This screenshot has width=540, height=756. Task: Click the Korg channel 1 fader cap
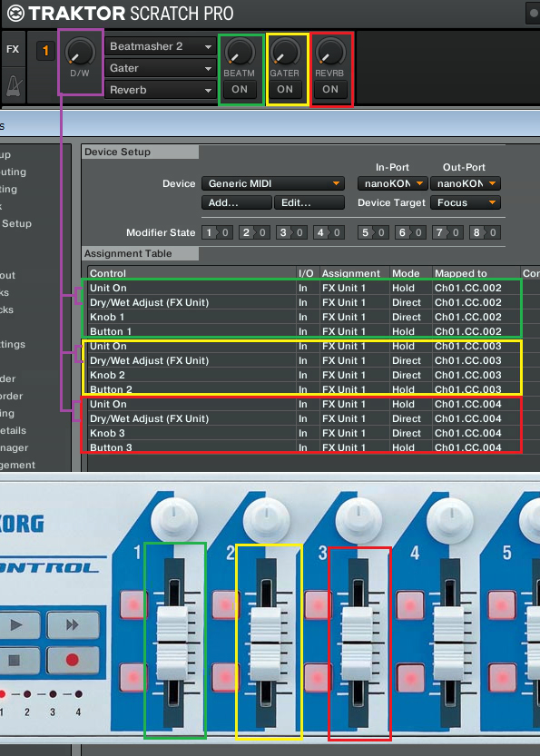pos(172,643)
